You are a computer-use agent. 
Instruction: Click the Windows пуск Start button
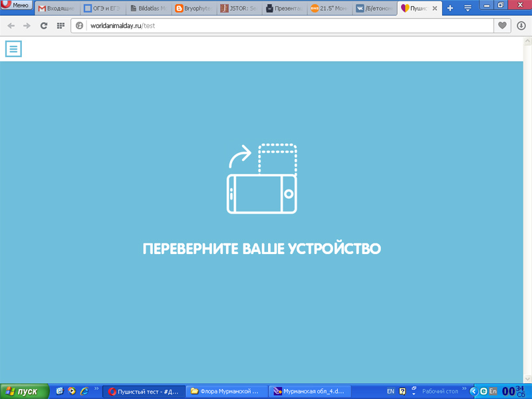click(25, 392)
